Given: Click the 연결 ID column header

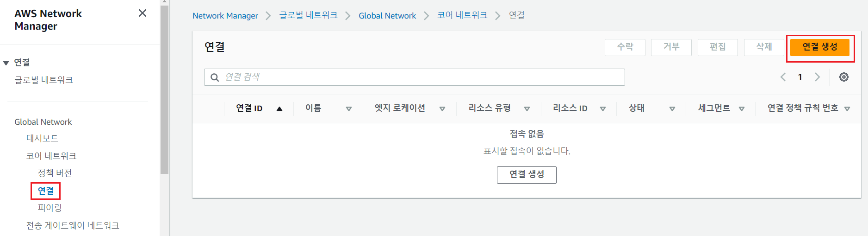Looking at the screenshot, I should pos(249,108).
